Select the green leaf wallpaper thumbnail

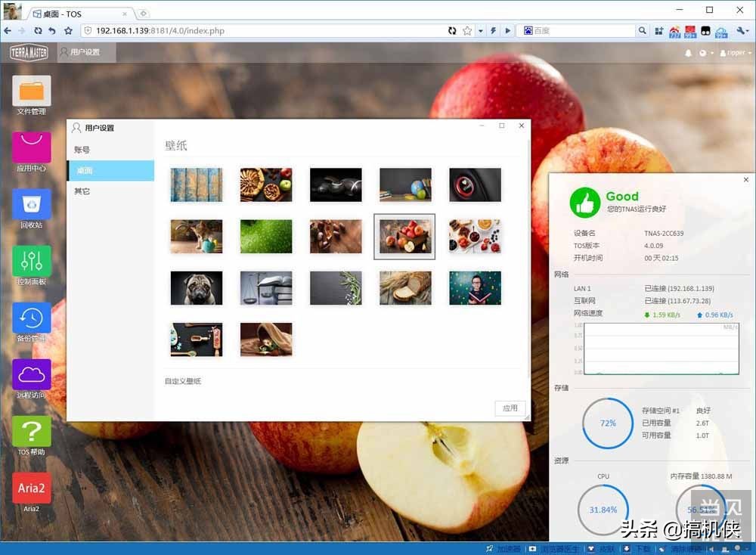[266, 237]
